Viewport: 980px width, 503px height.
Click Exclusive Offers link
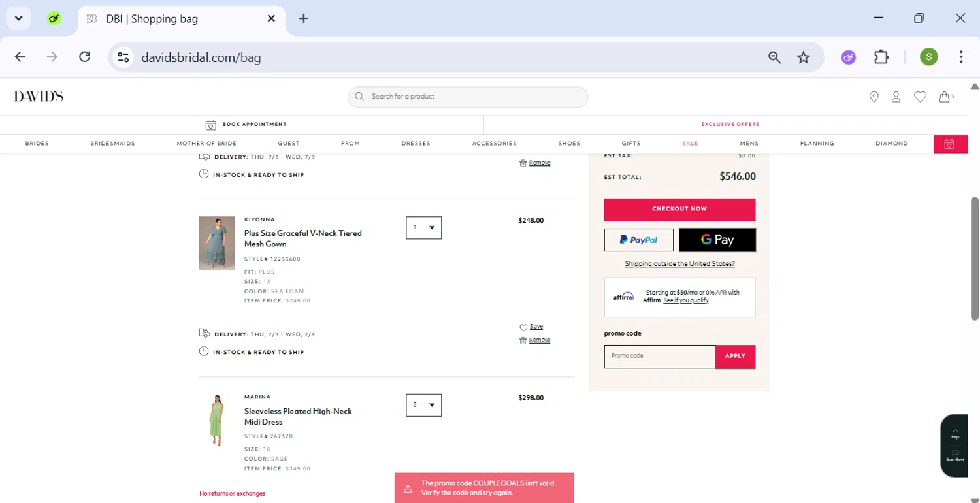coord(730,124)
